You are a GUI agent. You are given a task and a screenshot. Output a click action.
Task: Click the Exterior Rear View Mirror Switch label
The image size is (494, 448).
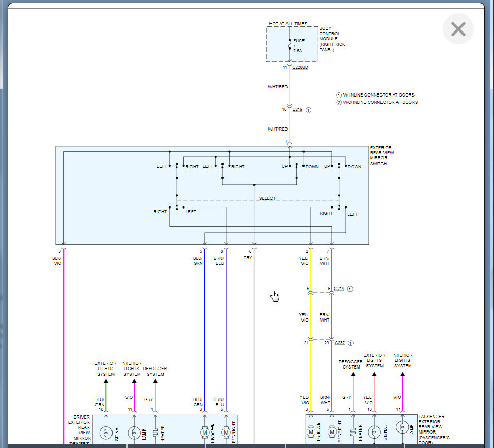382,155
